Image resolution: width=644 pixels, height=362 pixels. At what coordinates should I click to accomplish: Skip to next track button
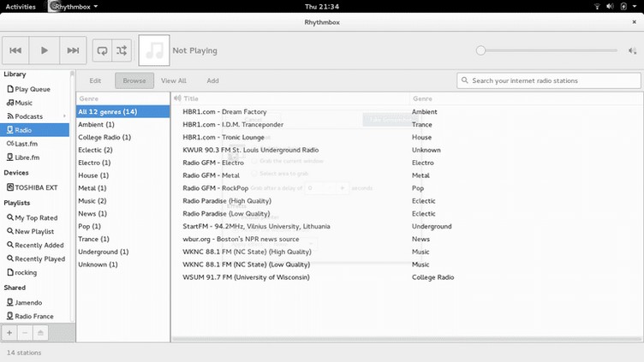click(73, 50)
